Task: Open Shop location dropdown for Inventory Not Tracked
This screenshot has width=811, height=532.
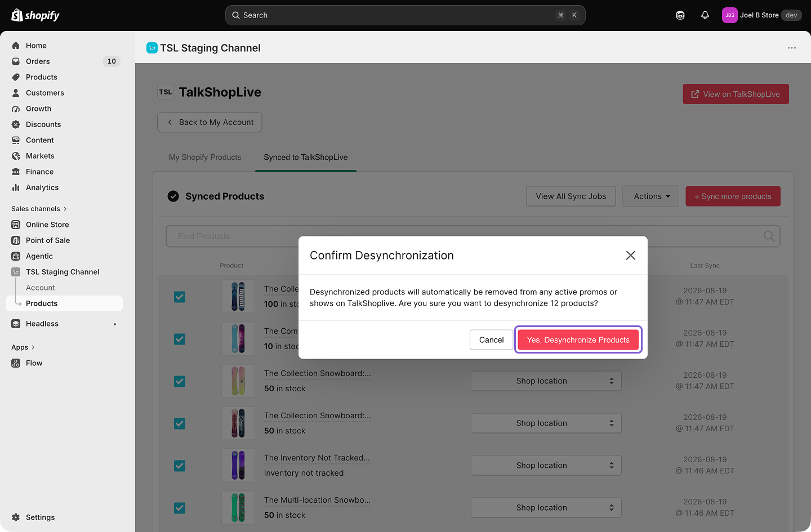Action: click(546, 466)
